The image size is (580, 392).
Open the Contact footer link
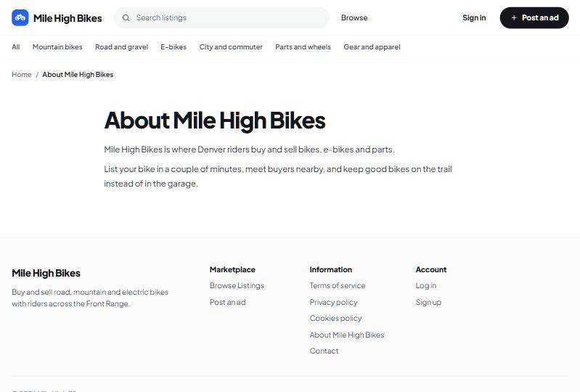point(324,351)
